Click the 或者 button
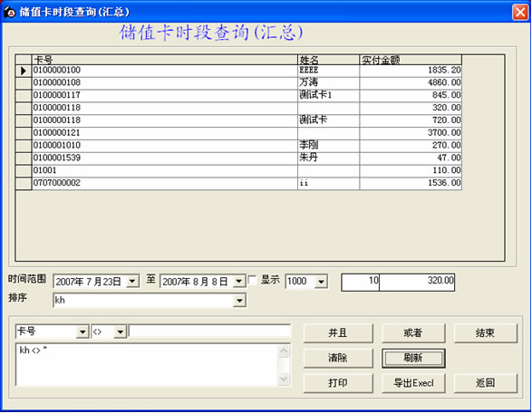The height and width of the screenshot is (413, 532). (413, 333)
